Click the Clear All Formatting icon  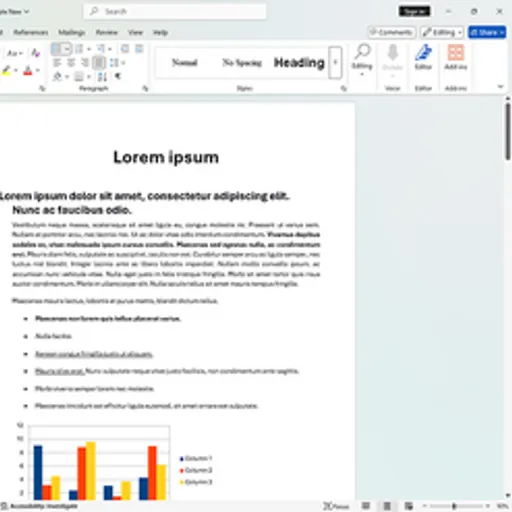click(35, 53)
